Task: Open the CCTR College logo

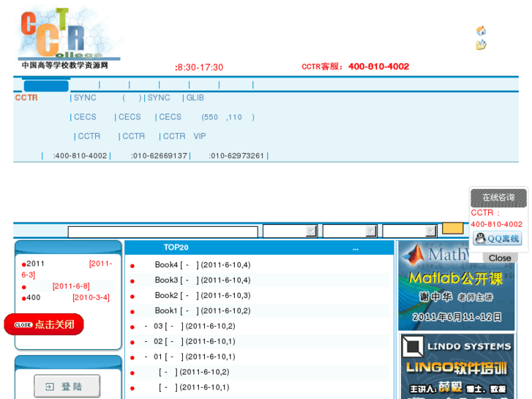Action: pyautogui.click(x=69, y=37)
